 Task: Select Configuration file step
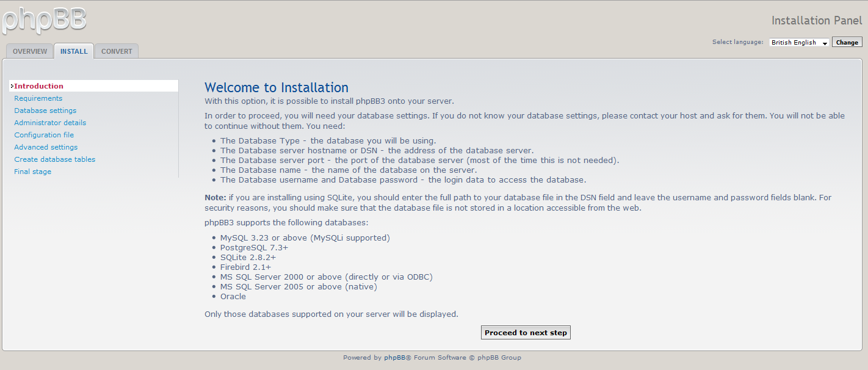tap(44, 135)
